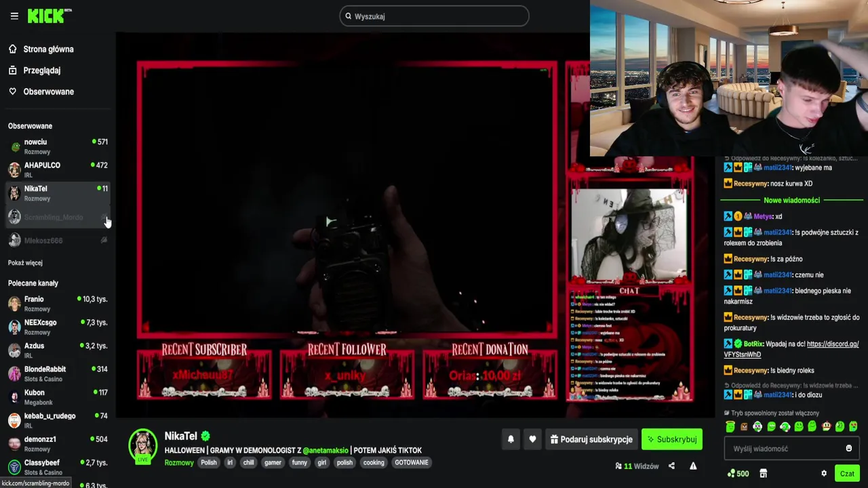Expand list with Pokaż więcej
Viewport: 868px width, 488px height.
(x=25, y=262)
